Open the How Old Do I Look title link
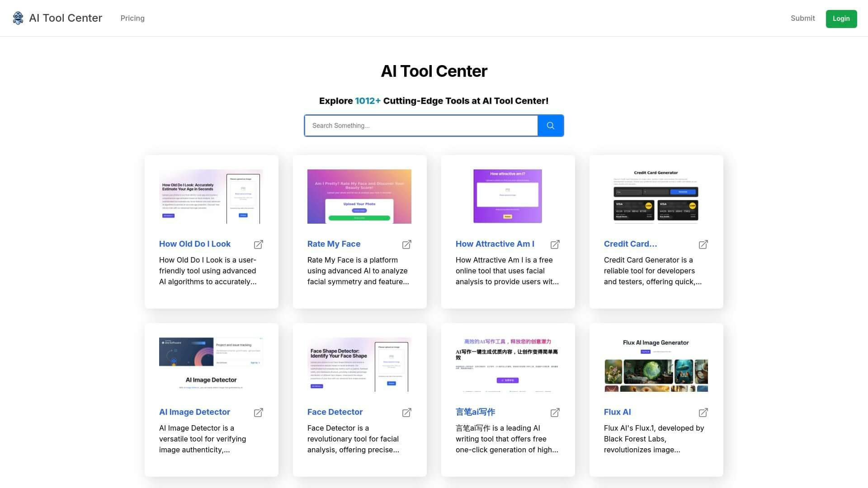 coord(195,244)
